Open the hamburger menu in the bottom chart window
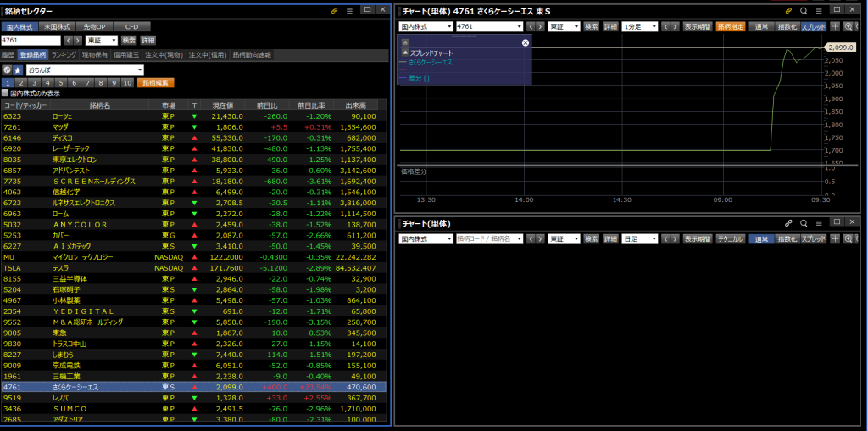Viewport: 868px width, 431px height. click(x=819, y=222)
